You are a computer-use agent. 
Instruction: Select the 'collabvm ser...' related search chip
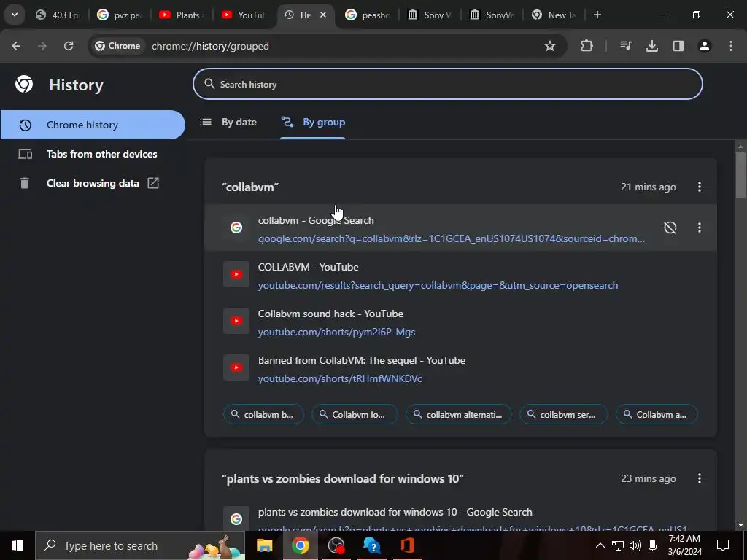(564, 414)
